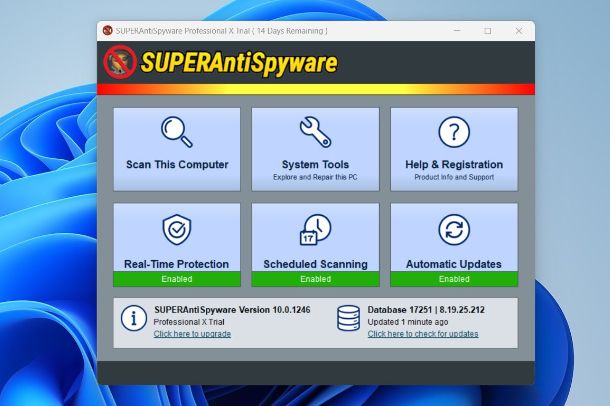
Task: Close the SUPERAntiSpyware window
Action: click(519, 31)
